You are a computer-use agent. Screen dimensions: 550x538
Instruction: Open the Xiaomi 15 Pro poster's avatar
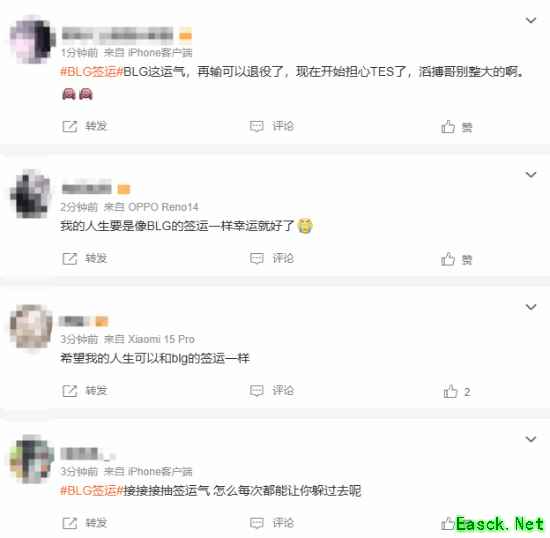32,327
